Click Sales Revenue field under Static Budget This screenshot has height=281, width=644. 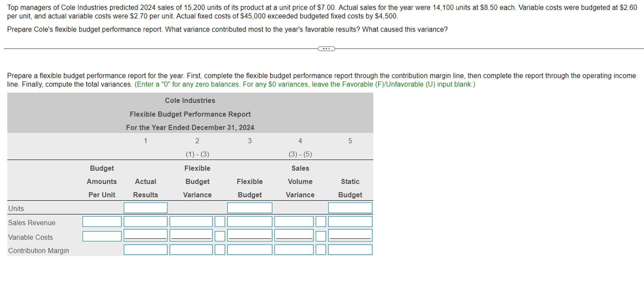click(350, 222)
